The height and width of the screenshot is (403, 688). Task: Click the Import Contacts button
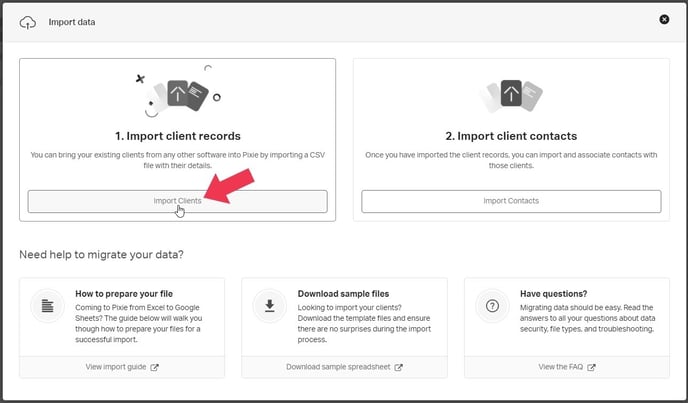click(511, 201)
